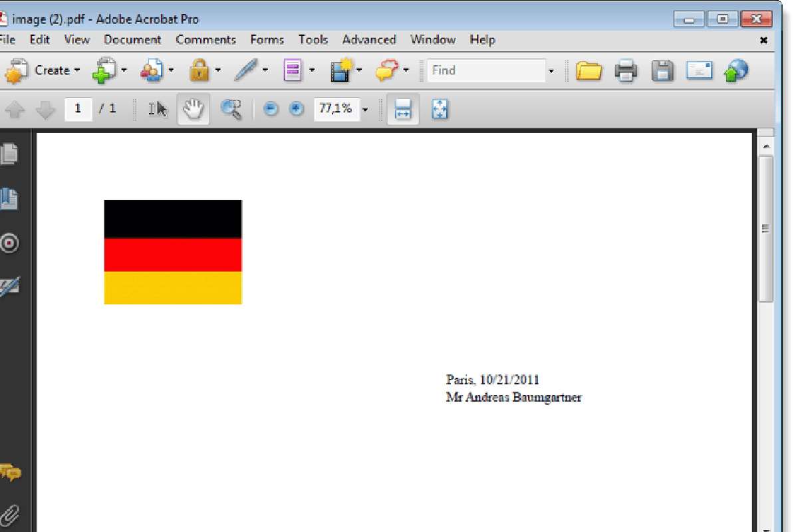Click the Print icon
The height and width of the screenshot is (532, 798).
point(626,70)
